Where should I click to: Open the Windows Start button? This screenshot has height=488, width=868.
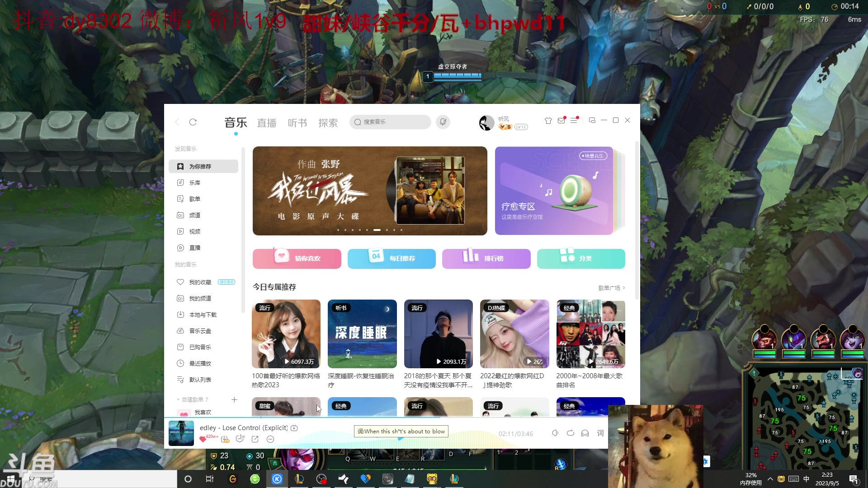coord(10,479)
